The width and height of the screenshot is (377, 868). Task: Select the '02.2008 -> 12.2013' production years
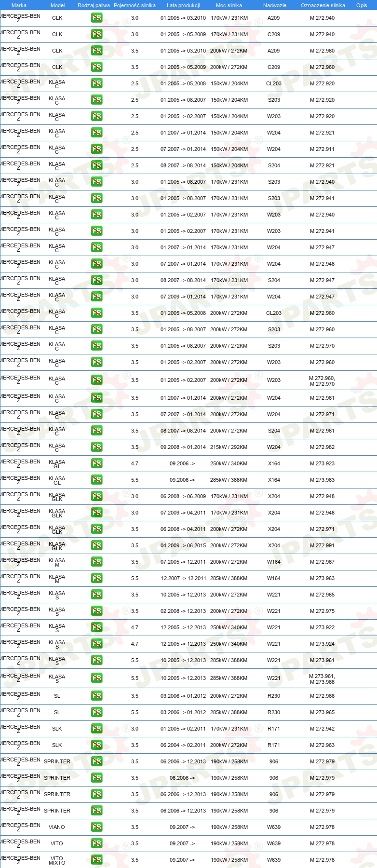183,611
